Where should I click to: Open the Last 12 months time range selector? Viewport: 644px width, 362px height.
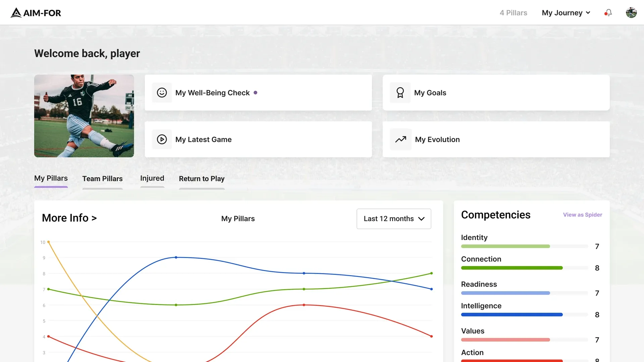[x=394, y=219]
